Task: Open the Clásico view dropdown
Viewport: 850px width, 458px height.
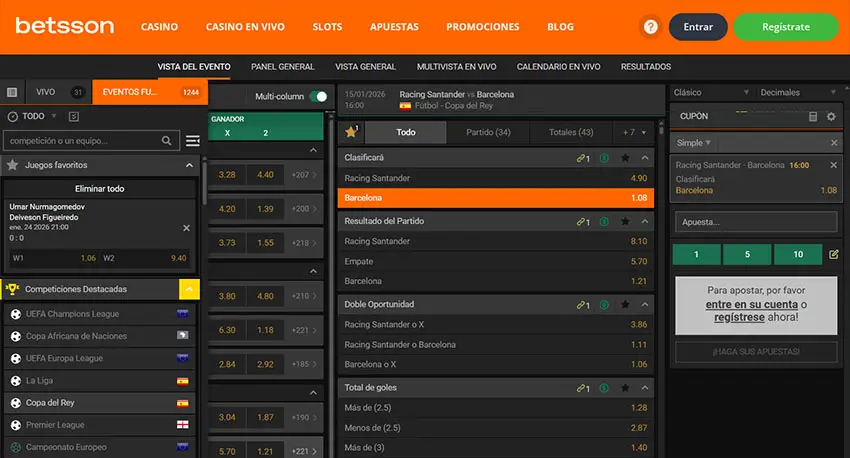Action: tap(711, 92)
